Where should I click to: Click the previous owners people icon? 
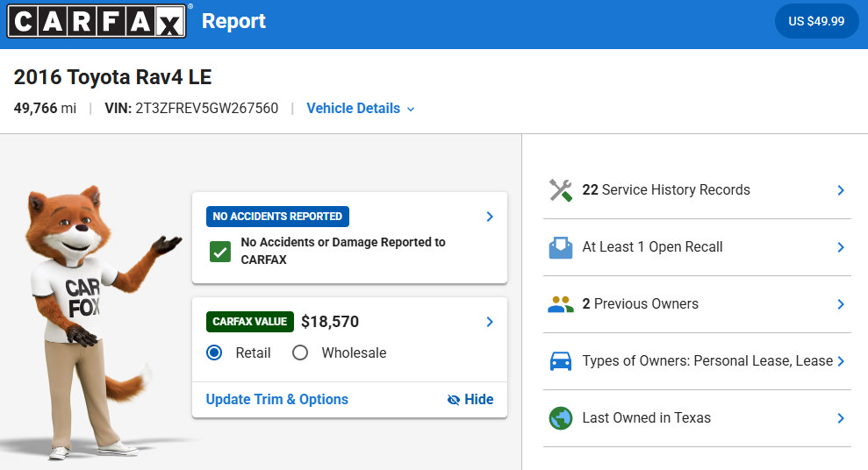560,304
